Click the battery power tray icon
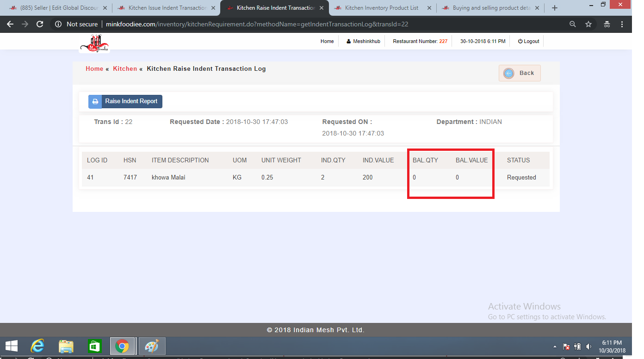The width and height of the screenshot is (644, 359). [x=577, y=347]
